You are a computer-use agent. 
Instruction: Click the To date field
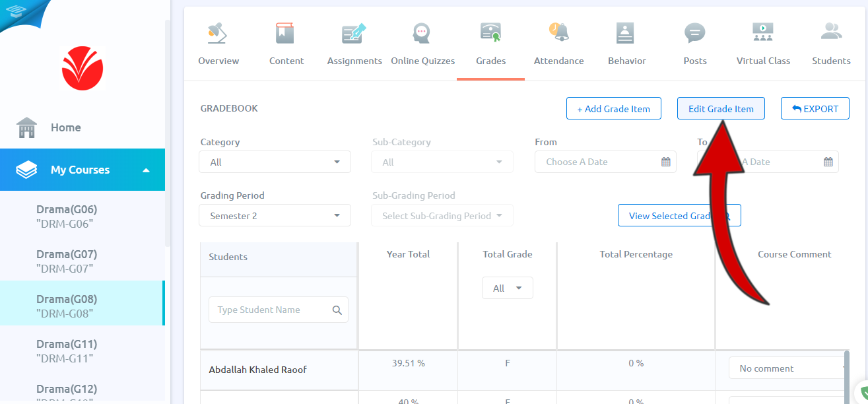[768, 162]
